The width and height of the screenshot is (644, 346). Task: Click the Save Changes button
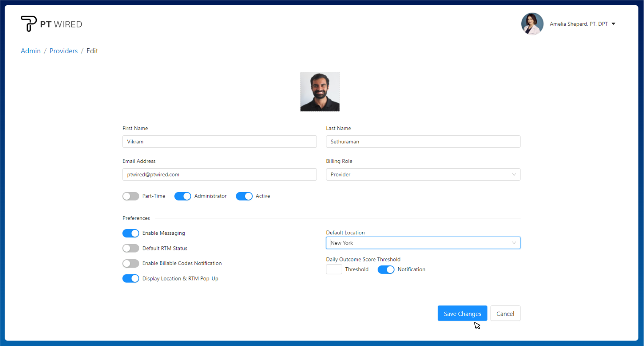point(462,313)
